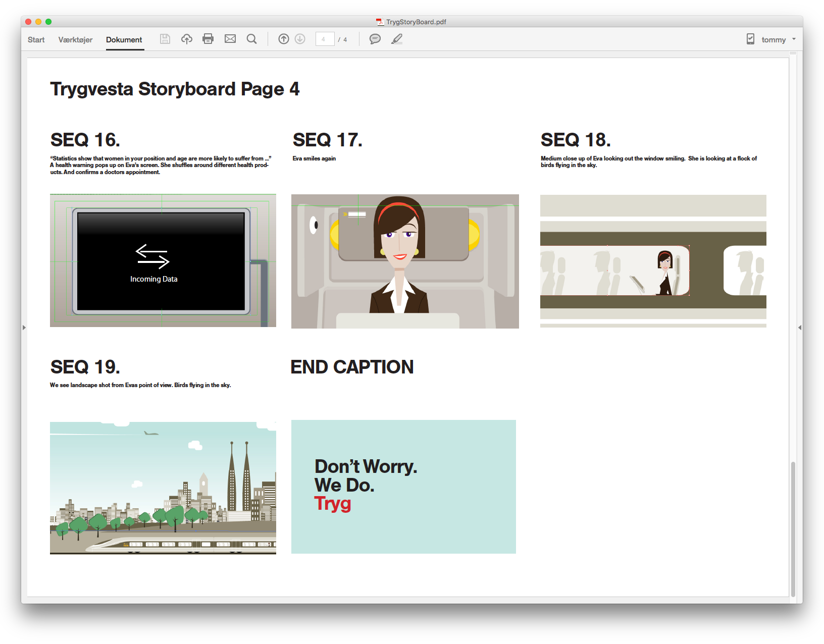This screenshot has height=644, width=824.
Task: Click the tommy account name
Action: pos(774,40)
